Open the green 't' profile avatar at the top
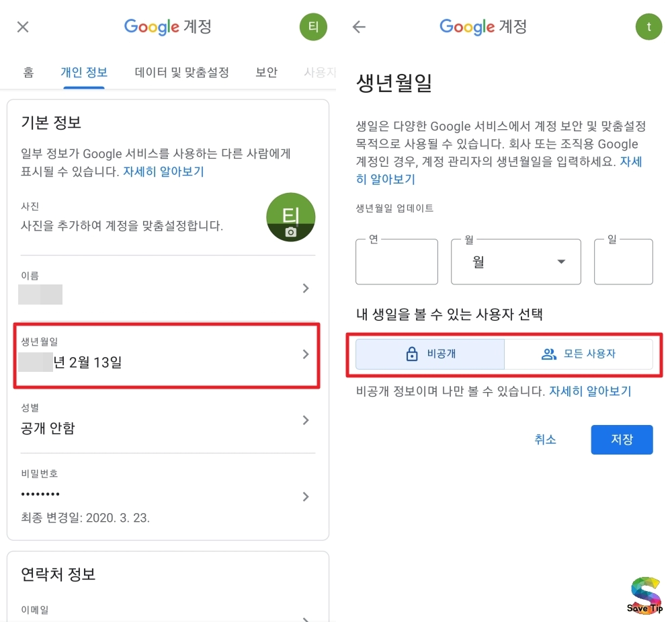Image resolution: width=672 pixels, height=622 pixels. (648, 27)
